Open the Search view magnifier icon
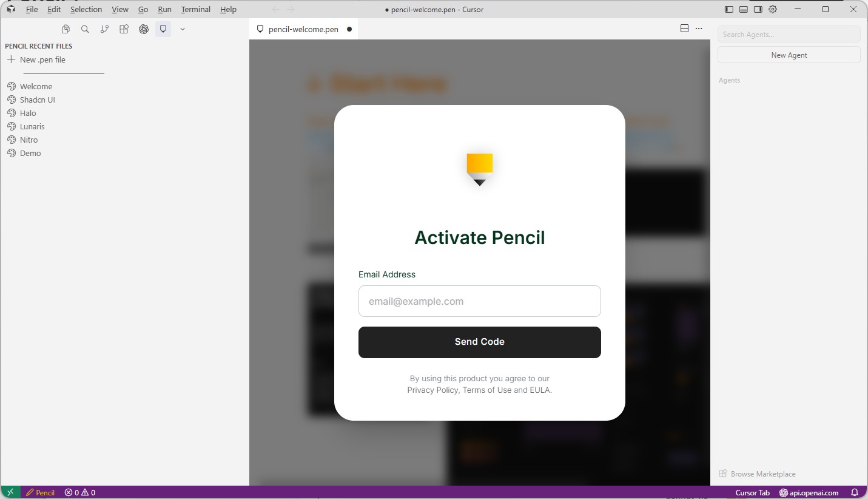This screenshot has width=868, height=499. point(85,29)
